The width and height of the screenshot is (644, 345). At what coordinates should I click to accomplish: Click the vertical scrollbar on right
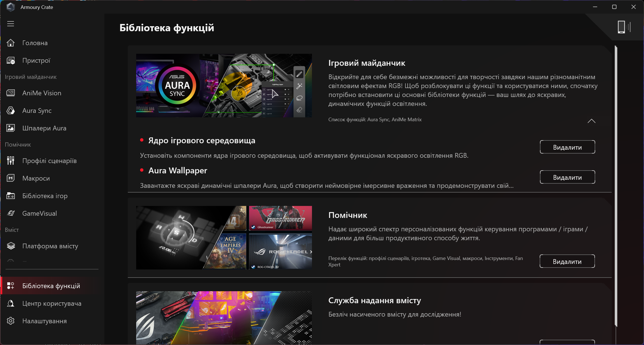tap(616, 186)
